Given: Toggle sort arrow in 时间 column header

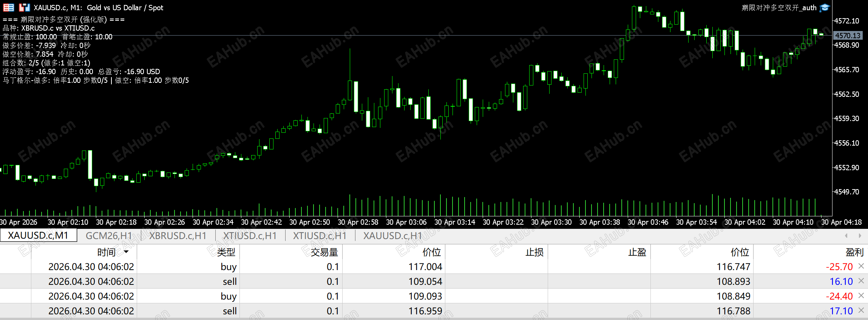Looking at the screenshot, I should click(126, 252).
